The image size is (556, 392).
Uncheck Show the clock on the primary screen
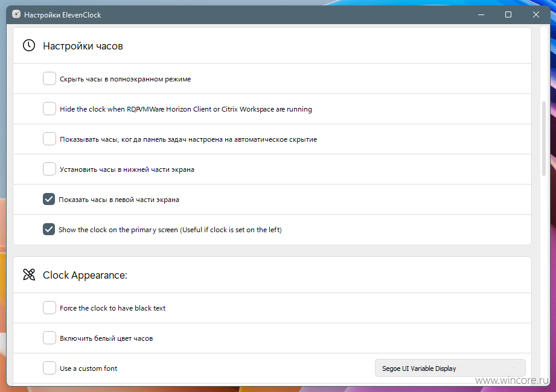(x=49, y=229)
